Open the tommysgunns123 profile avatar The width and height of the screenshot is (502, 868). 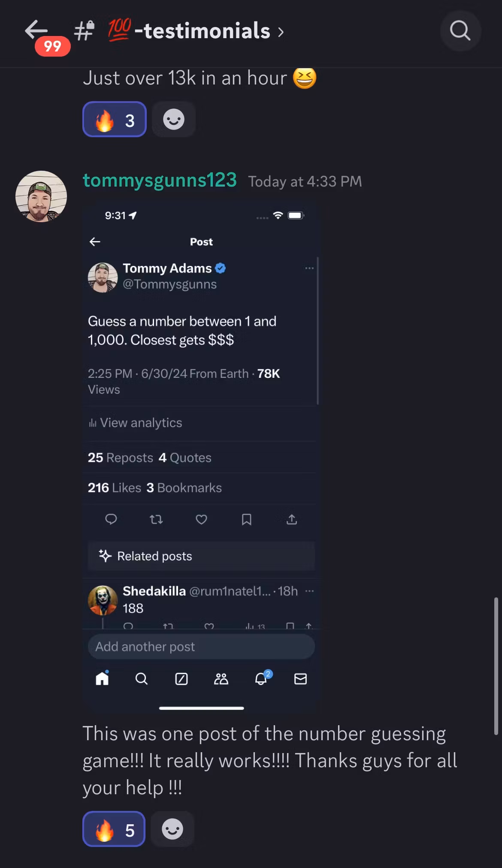pyautogui.click(x=41, y=196)
